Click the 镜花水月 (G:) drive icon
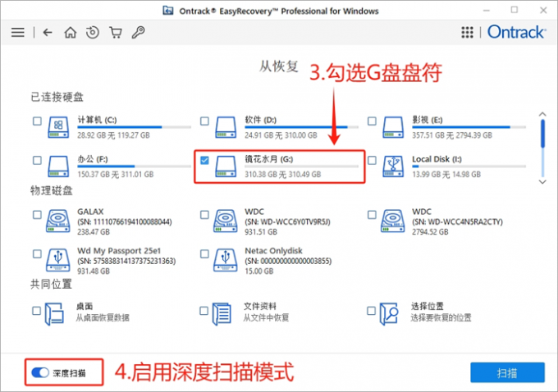558x392 pixels. (226, 166)
